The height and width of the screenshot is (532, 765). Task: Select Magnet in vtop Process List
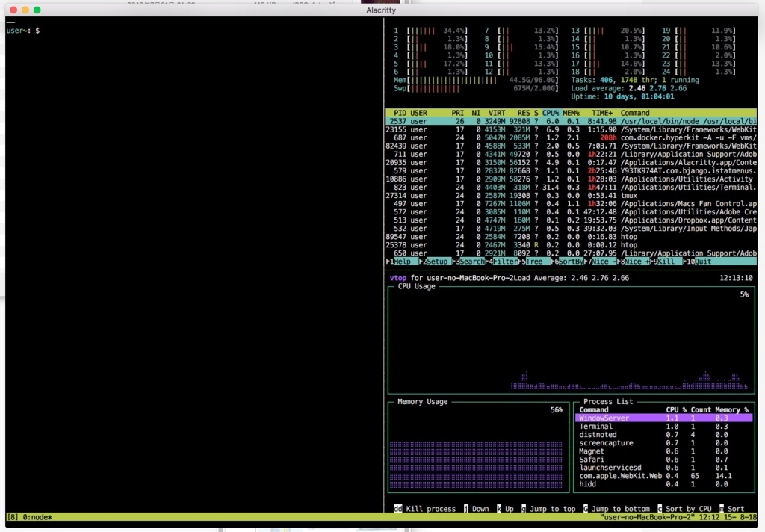(x=663, y=451)
